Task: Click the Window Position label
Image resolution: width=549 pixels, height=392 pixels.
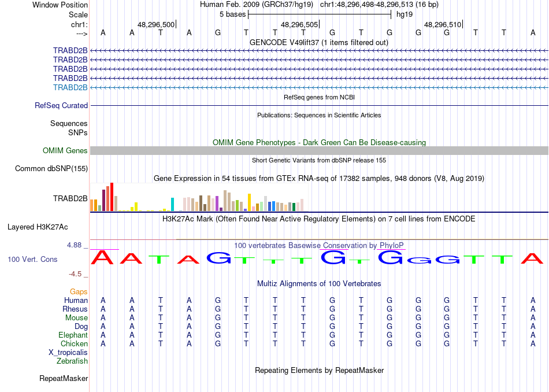Action: pos(60,5)
